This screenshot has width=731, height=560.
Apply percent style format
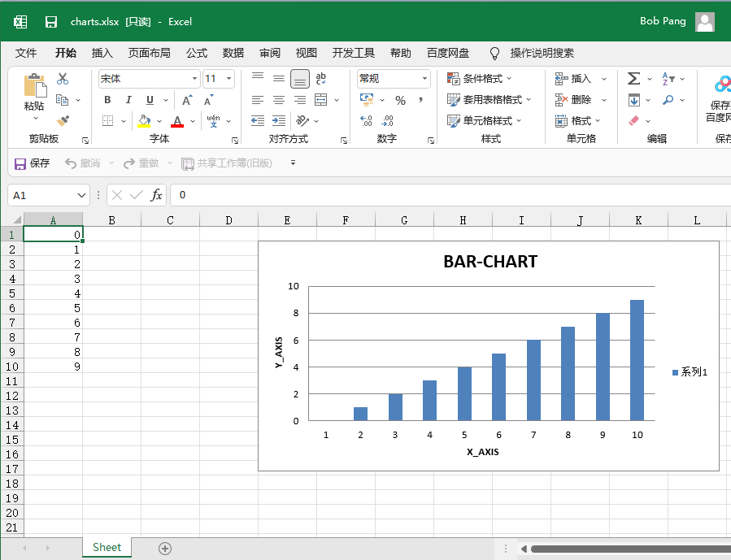(x=400, y=100)
